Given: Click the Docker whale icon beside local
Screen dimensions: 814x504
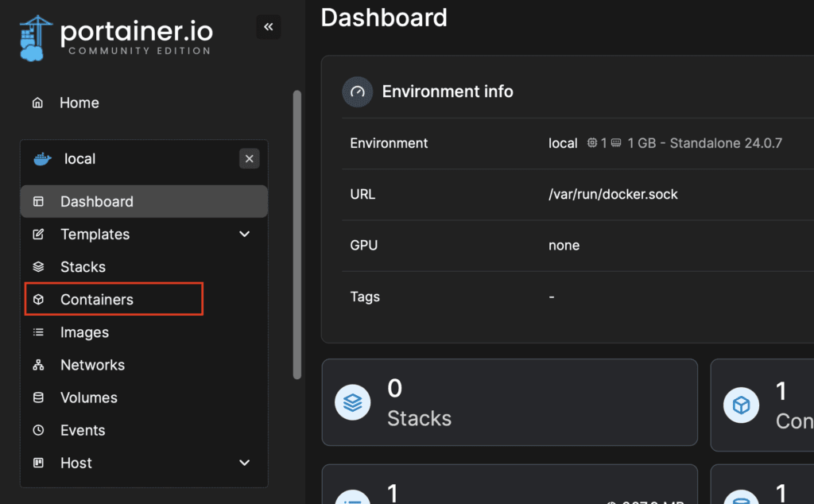Looking at the screenshot, I should tap(41, 159).
